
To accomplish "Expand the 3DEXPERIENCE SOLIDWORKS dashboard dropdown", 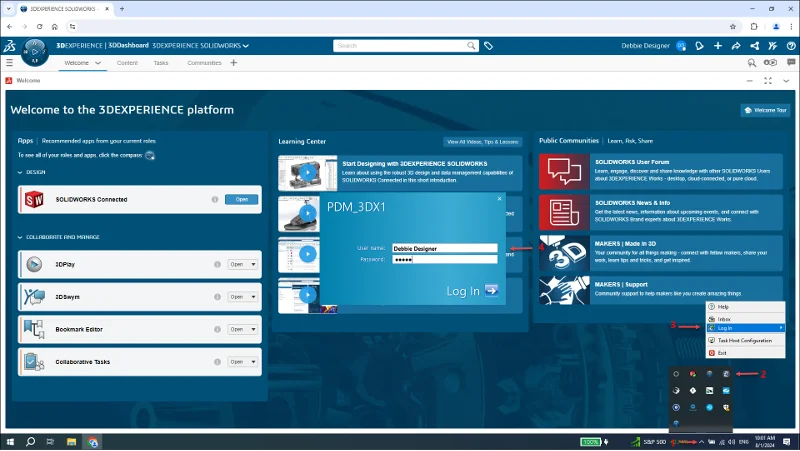I will pyautogui.click(x=246, y=46).
